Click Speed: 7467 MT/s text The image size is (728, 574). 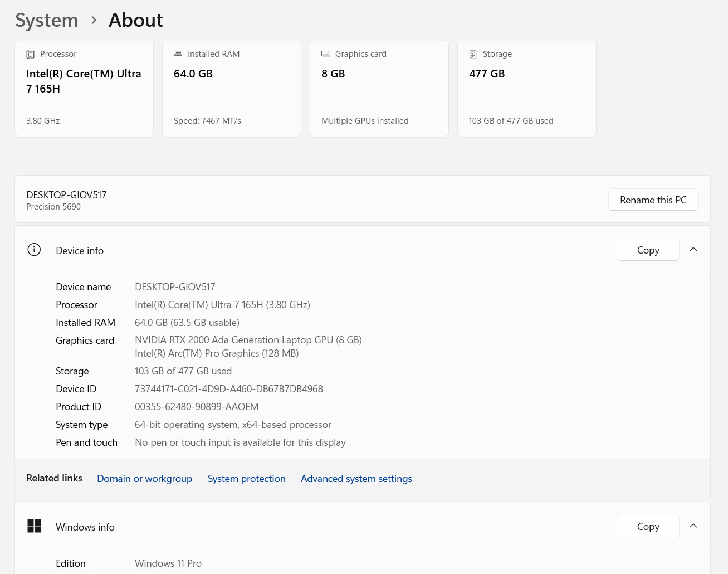coord(207,121)
